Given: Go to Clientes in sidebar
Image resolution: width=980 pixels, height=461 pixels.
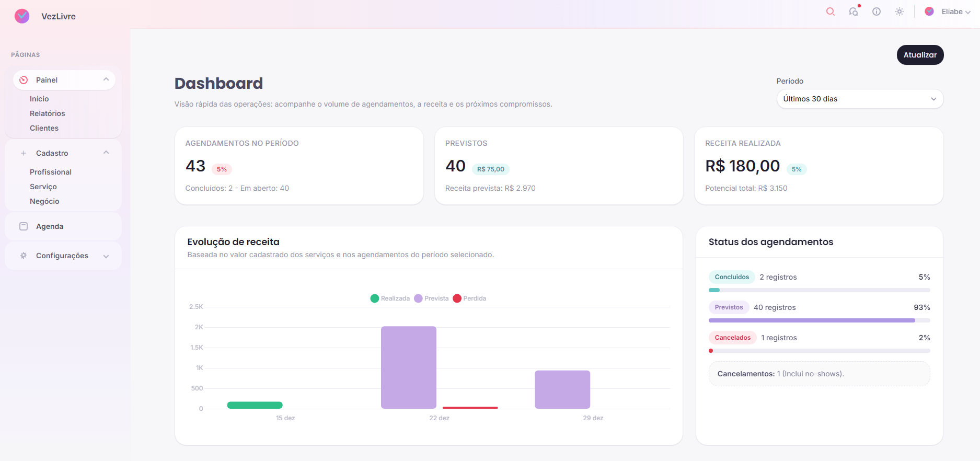Looking at the screenshot, I should 44,128.
